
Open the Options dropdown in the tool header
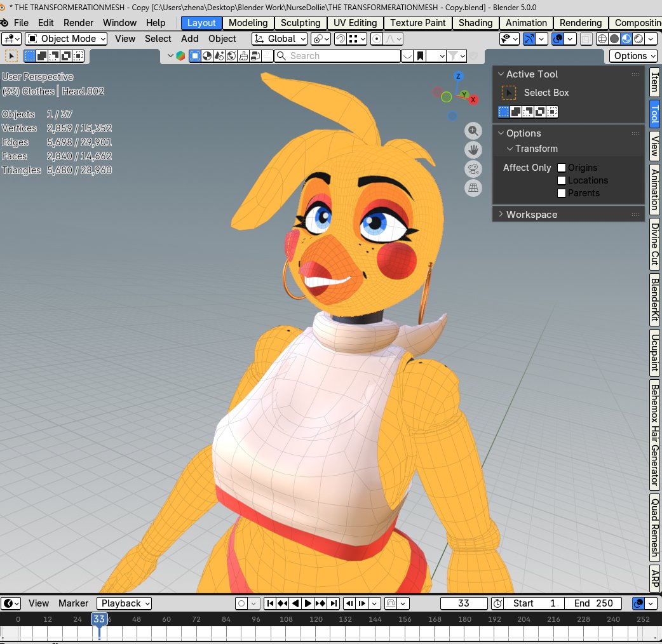pos(633,56)
